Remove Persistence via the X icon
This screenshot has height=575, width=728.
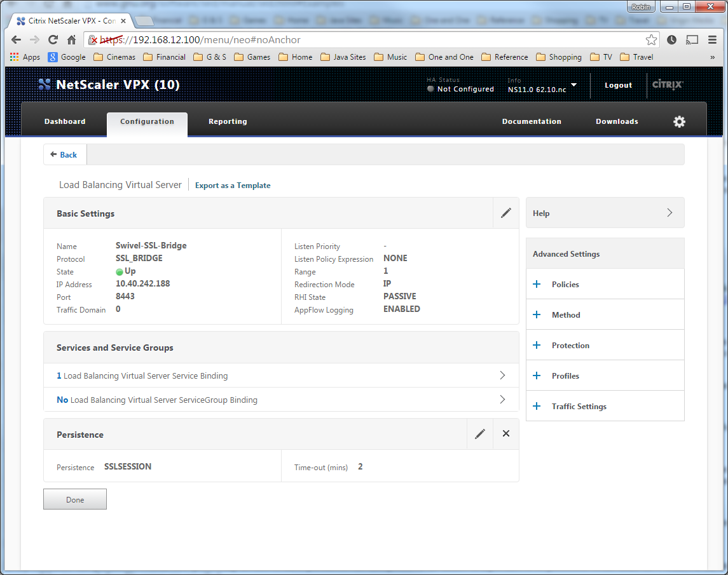505,433
